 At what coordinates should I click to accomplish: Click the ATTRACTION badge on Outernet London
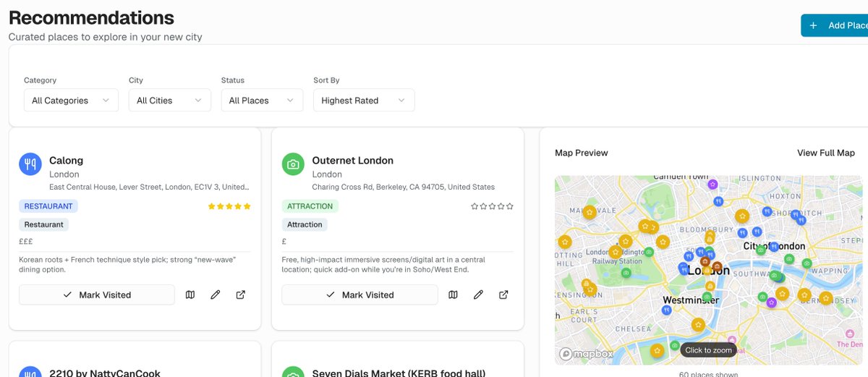310,206
